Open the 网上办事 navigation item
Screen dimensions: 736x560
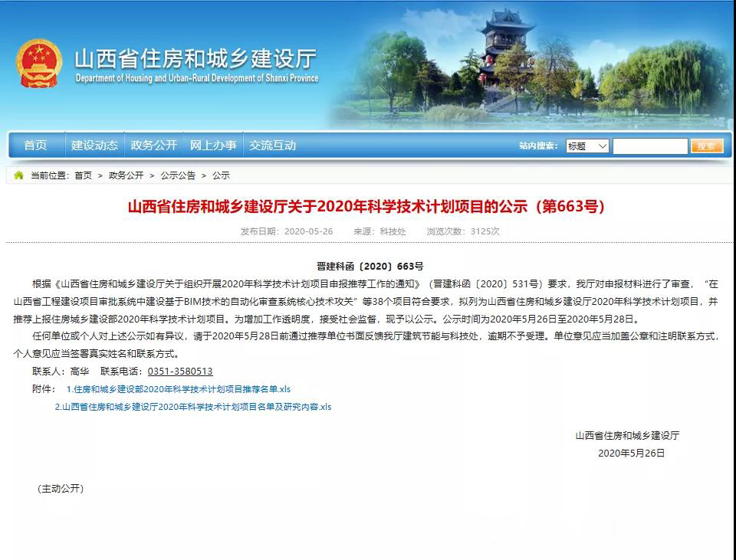(x=213, y=146)
